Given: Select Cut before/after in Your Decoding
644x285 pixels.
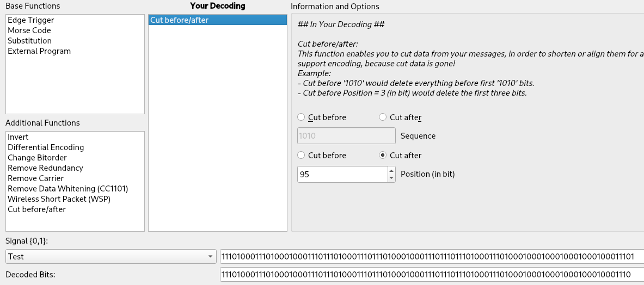Looking at the screenshot, I should point(179,20).
